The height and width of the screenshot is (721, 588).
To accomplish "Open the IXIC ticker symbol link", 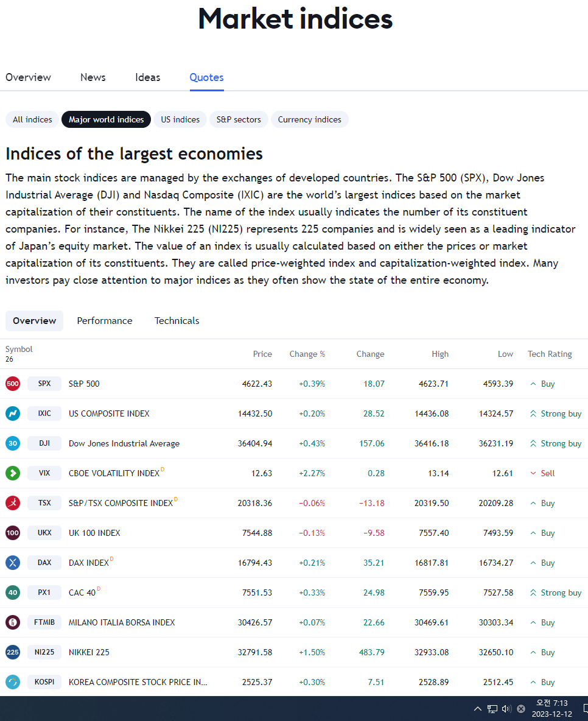I will click(44, 413).
